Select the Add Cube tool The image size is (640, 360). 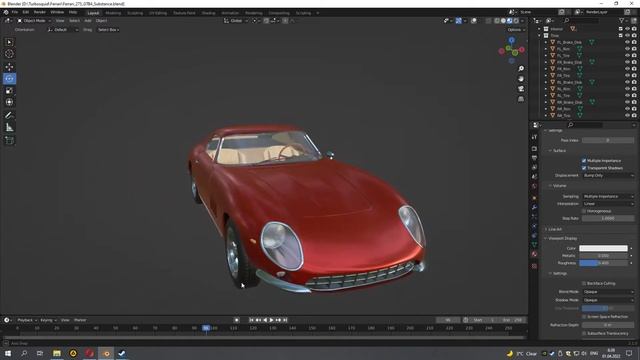click(x=9, y=140)
